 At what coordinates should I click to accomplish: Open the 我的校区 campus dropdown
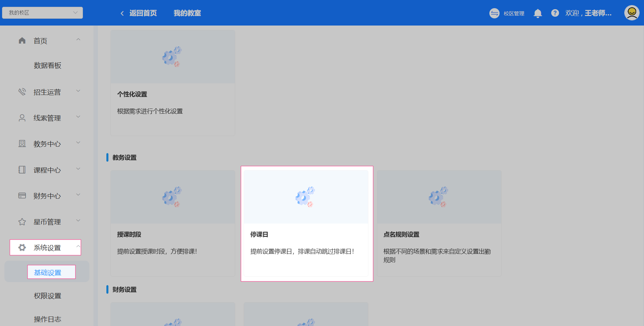point(42,13)
